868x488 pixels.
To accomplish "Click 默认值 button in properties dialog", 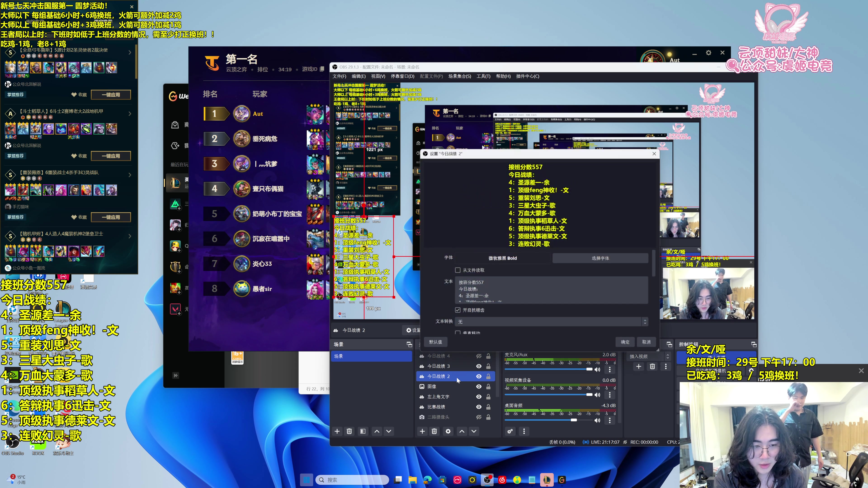I will coord(435,342).
